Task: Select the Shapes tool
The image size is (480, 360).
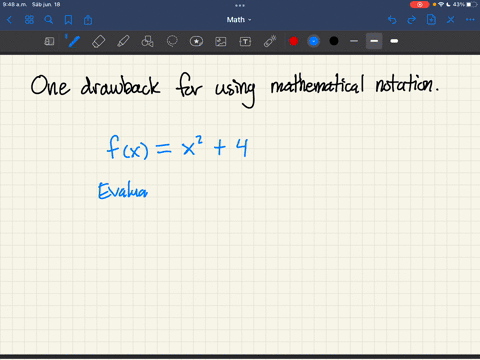Action: [147, 41]
